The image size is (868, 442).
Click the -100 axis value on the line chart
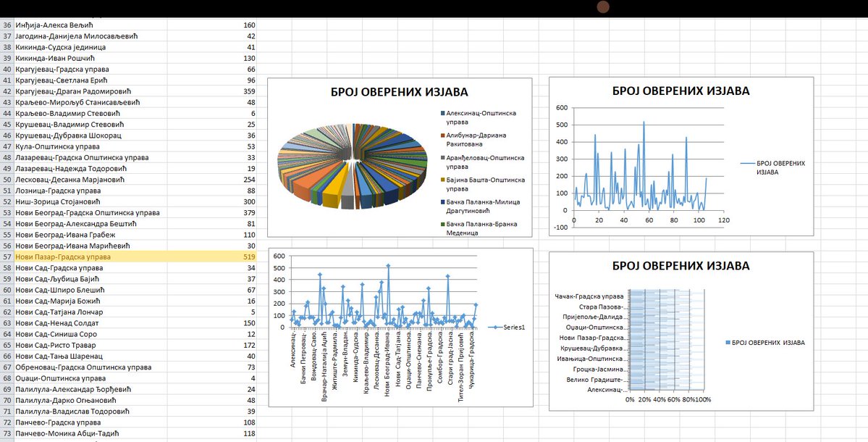pos(560,227)
